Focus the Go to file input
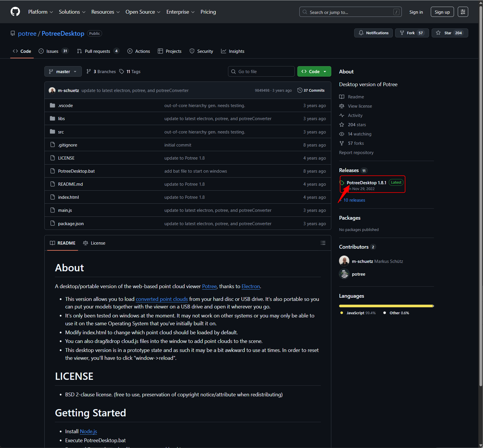 click(x=261, y=72)
